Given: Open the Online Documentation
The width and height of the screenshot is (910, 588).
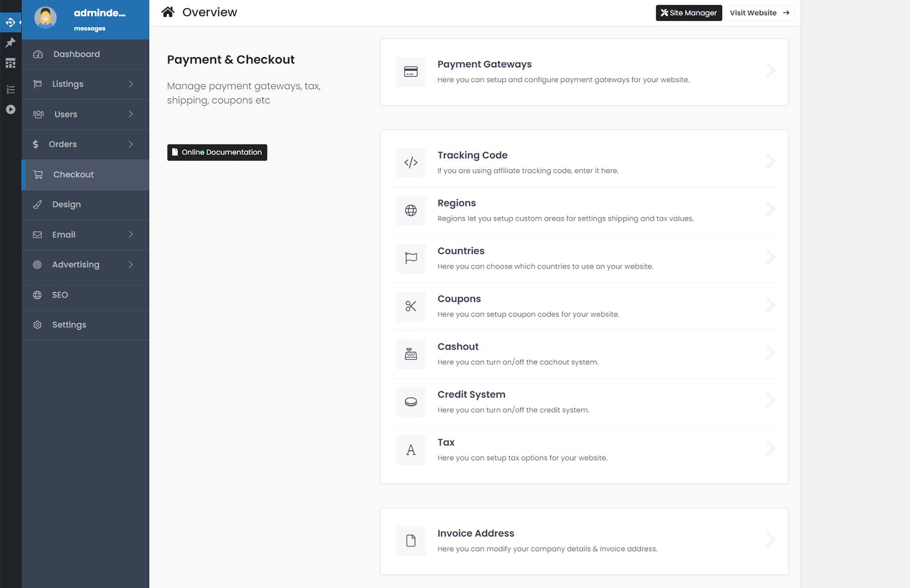Looking at the screenshot, I should tap(217, 152).
